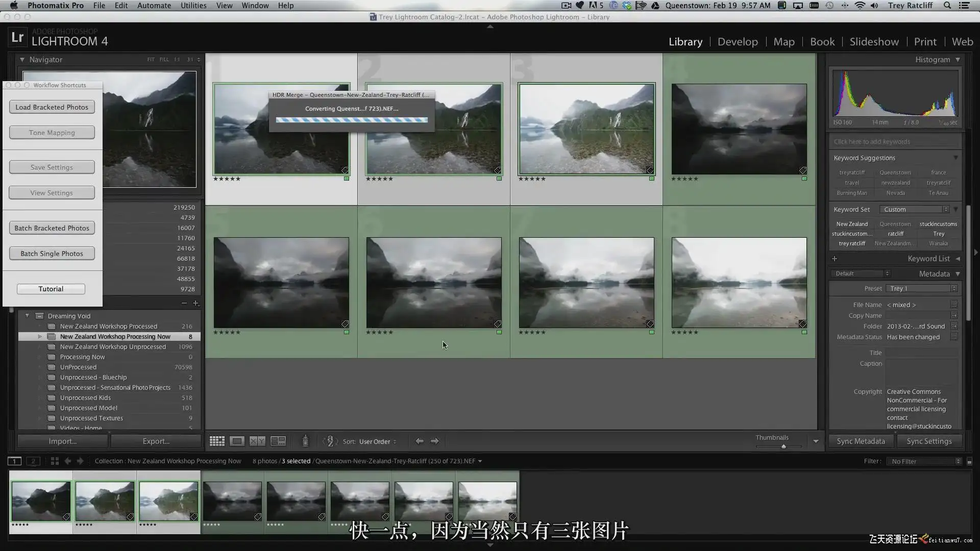
Task: Open the Wi-Fi status menu
Action: pos(860,6)
